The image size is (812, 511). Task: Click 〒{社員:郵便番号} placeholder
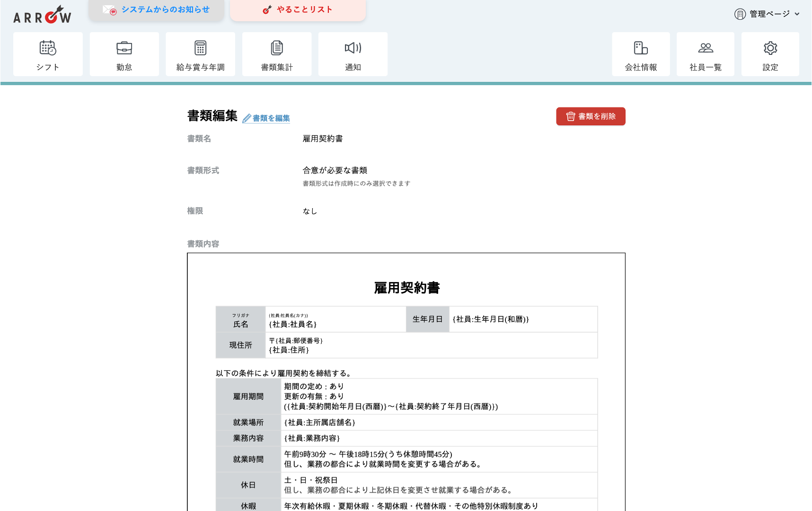[296, 341]
